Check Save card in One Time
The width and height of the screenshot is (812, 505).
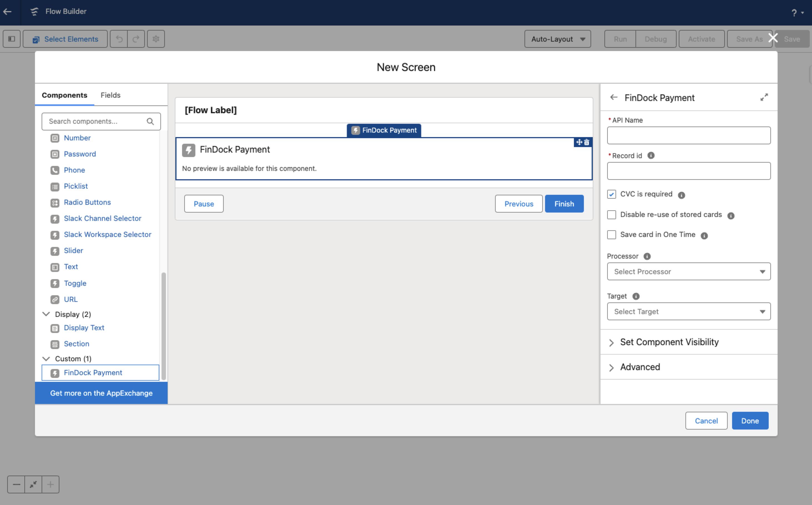click(612, 234)
